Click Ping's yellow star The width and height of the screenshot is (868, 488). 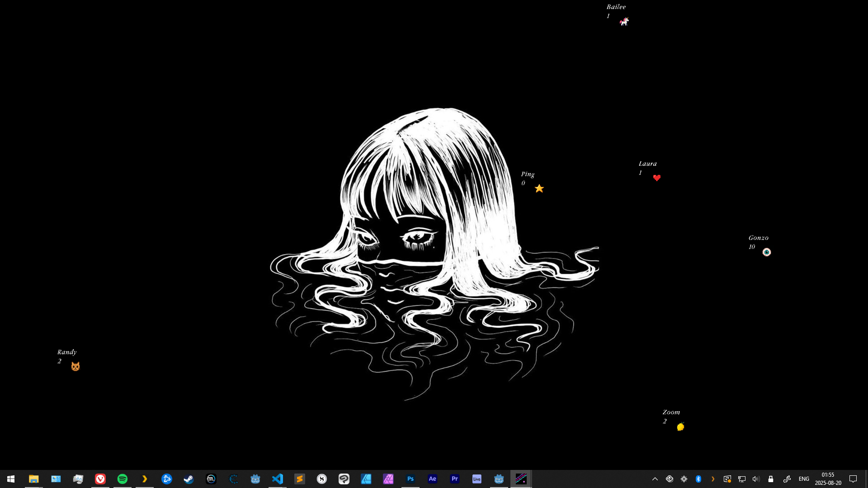pos(539,188)
